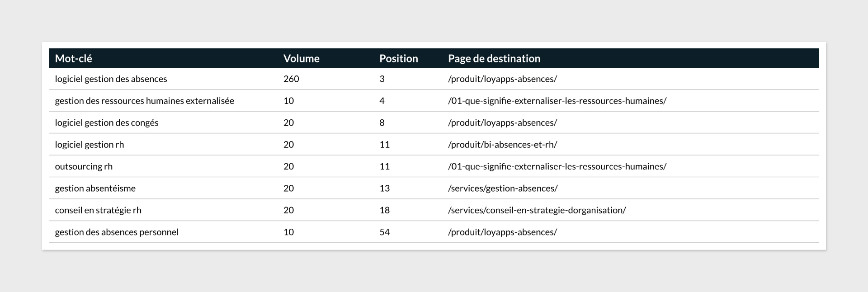The image size is (868, 292).
Task: Click the Page de destination header
Action: click(x=494, y=58)
